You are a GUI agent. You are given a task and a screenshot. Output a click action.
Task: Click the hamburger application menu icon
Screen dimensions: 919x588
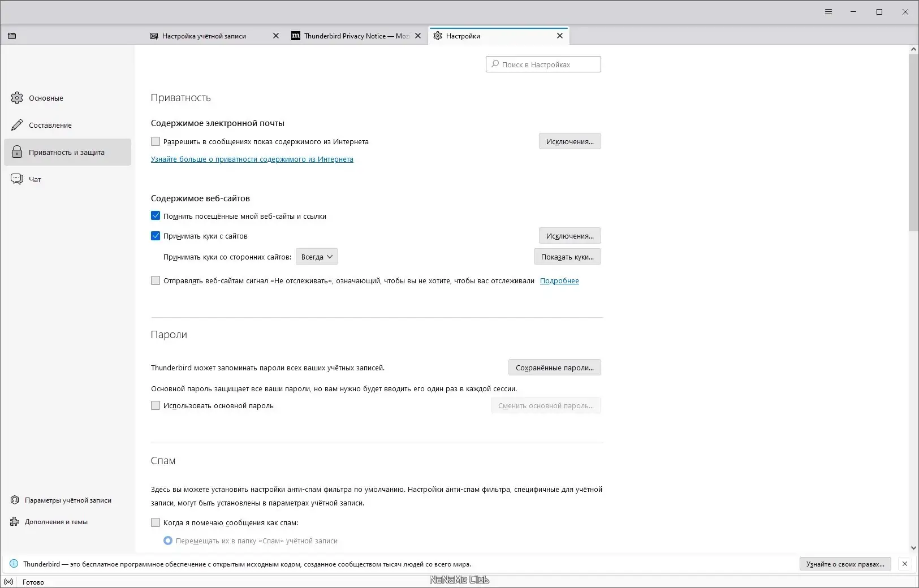point(829,12)
